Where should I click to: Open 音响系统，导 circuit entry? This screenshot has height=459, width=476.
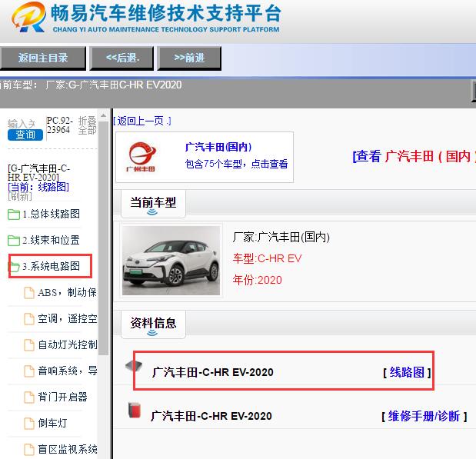tap(67, 371)
